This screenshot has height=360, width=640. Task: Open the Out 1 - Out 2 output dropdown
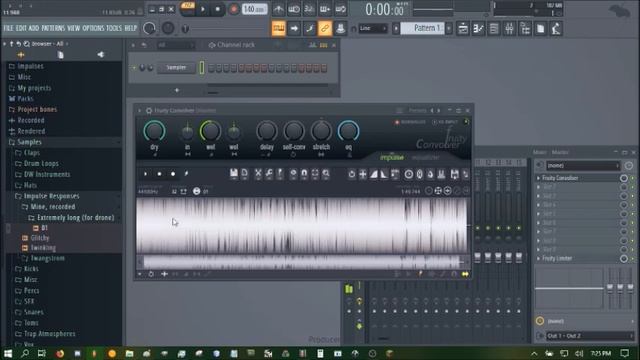coord(589,336)
